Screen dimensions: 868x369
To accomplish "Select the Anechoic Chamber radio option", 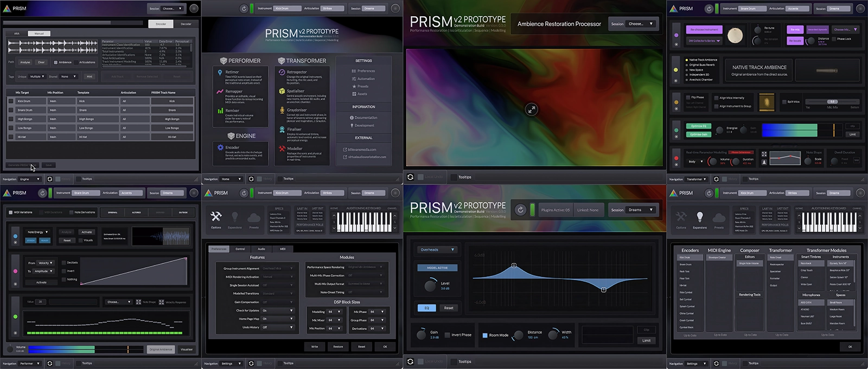I will pyautogui.click(x=687, y=80).
